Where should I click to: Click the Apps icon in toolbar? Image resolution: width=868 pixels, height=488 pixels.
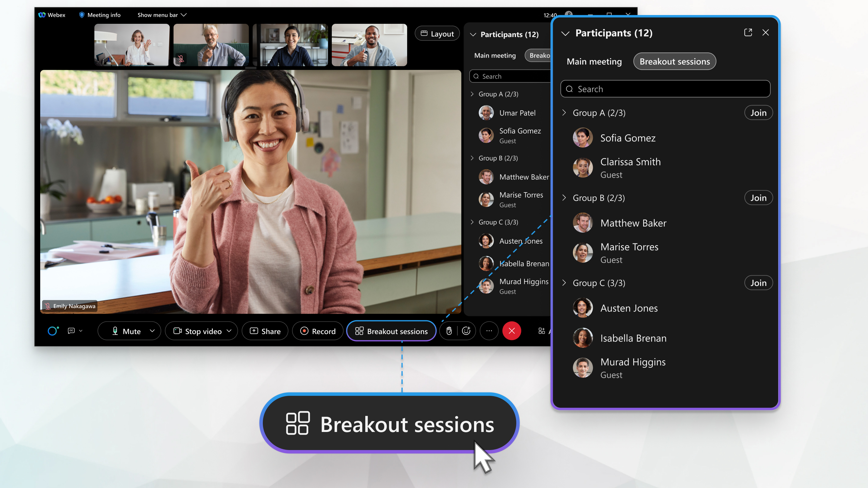click(541, 331)
